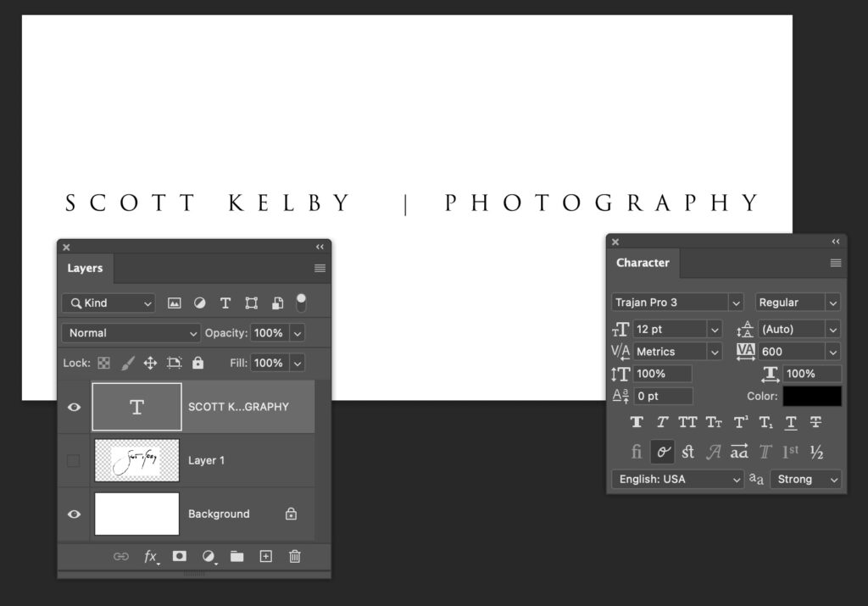Hide the Background layer
868x606 pixels.
pyautogui.click(x=74, y=514)
